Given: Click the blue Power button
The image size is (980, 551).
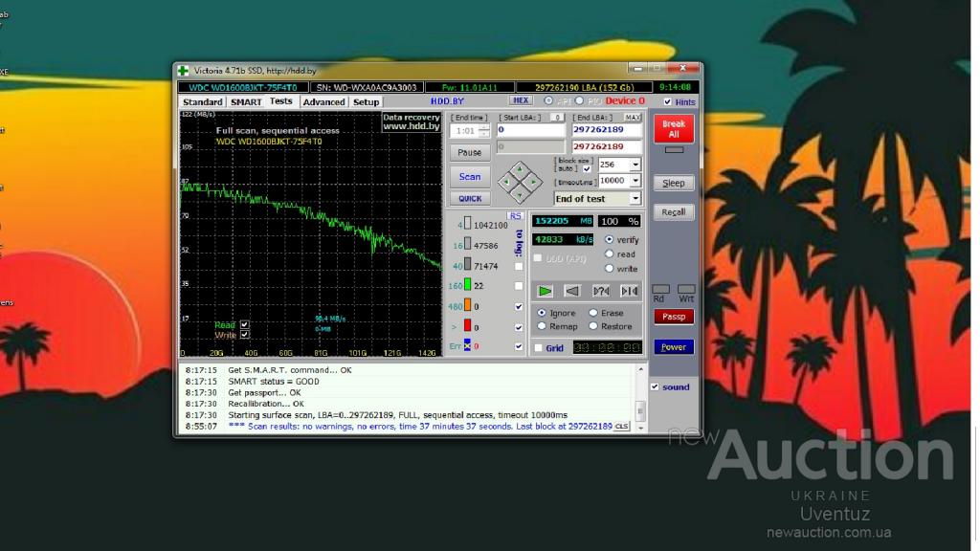Looking at the screenshot, I should (674, 346).
